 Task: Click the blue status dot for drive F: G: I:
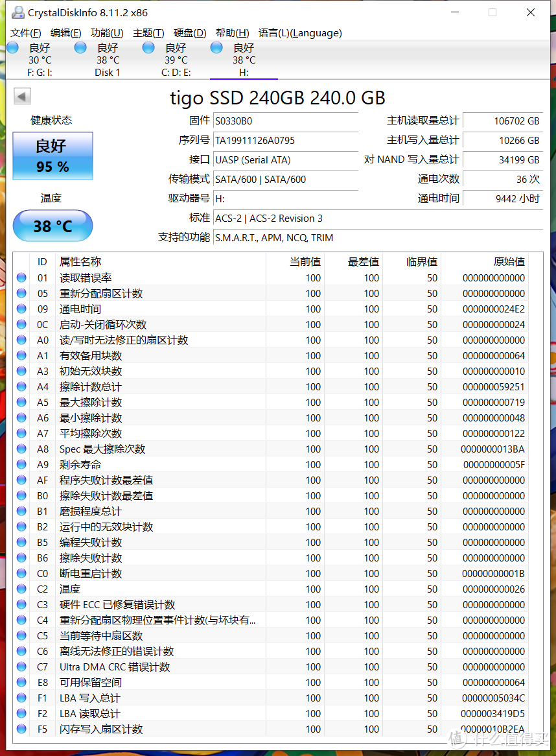[x=12, y=47]
